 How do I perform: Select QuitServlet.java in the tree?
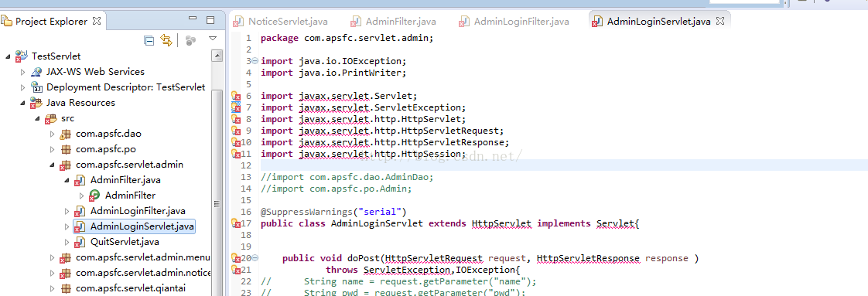[x=125, y=242]
